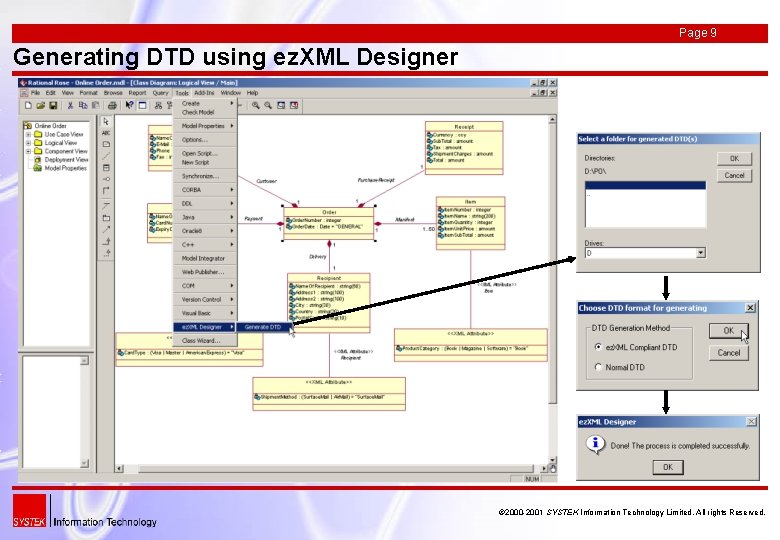
Task: Select the Note tool in toolbox
Action: 106,144
